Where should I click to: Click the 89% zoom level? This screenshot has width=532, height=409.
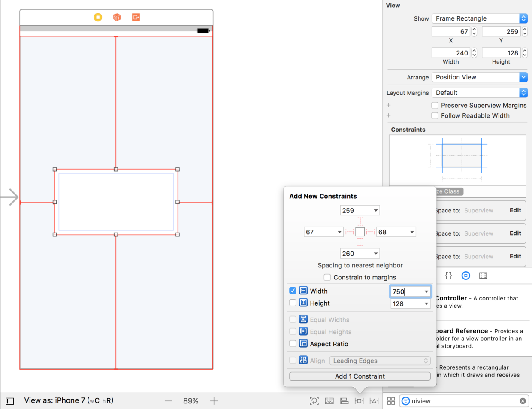pyautogui.click(x=191, y=401)
